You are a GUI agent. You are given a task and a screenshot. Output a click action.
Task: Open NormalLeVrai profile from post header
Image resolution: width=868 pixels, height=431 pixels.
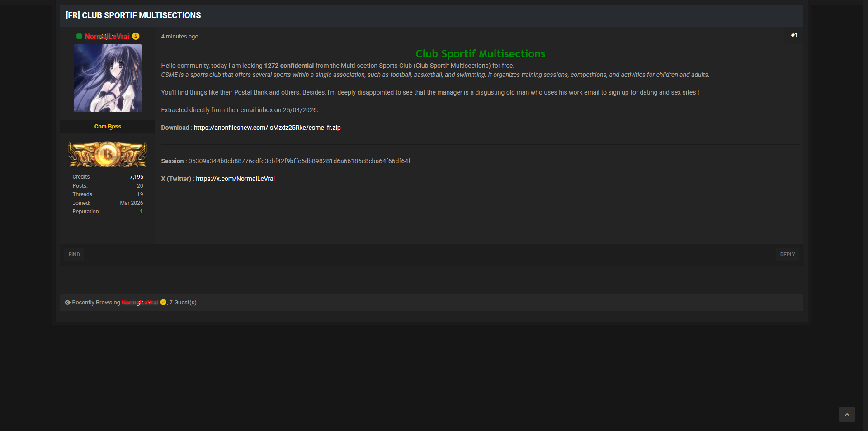coord(107,37)
